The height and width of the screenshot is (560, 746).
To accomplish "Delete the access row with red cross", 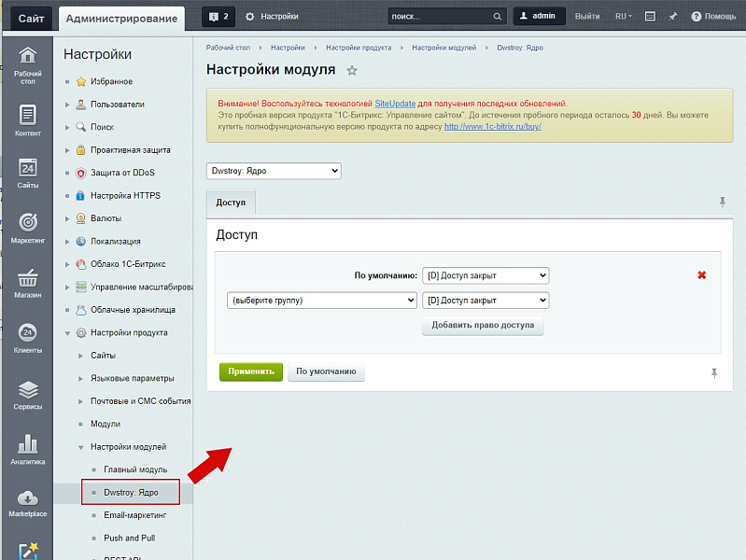I will 702,275.
